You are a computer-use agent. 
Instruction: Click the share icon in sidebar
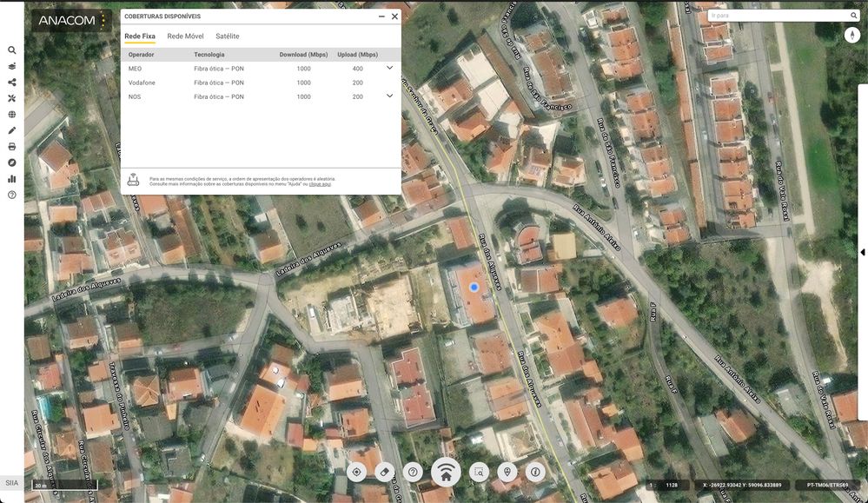click(12, 83)
